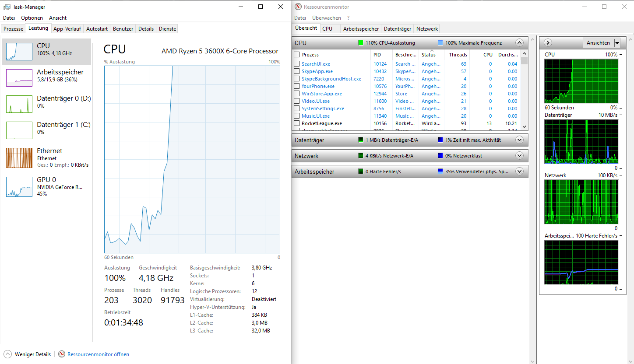The height and width of the screenshot is (364, 634).
Task: Click the Ressourcenmonitor öffnen link
Action: click(98, 354)
